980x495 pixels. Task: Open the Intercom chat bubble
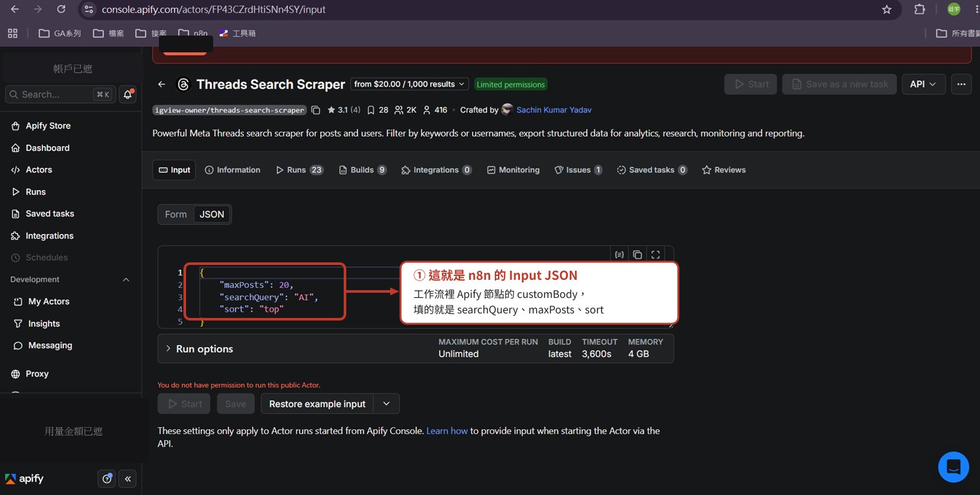click(x=954, y=467)
